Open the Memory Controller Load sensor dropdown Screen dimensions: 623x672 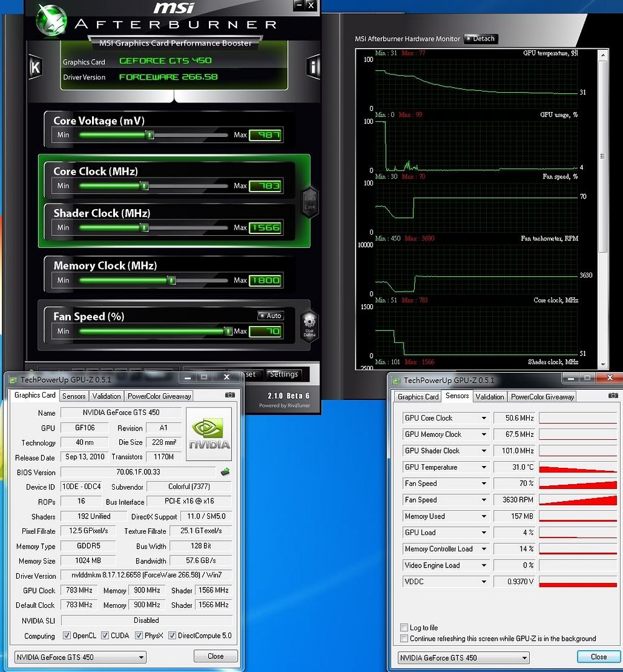coord(484,549)
